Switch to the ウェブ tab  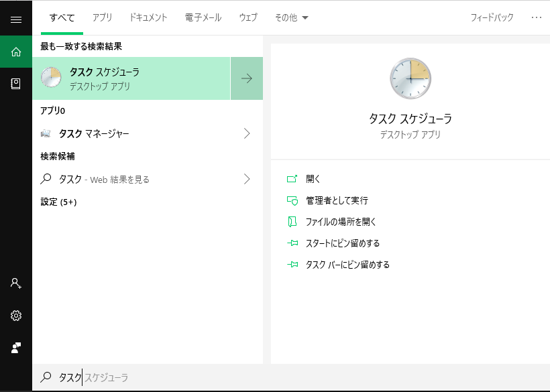pyautogui.click(x=248, y=18)
